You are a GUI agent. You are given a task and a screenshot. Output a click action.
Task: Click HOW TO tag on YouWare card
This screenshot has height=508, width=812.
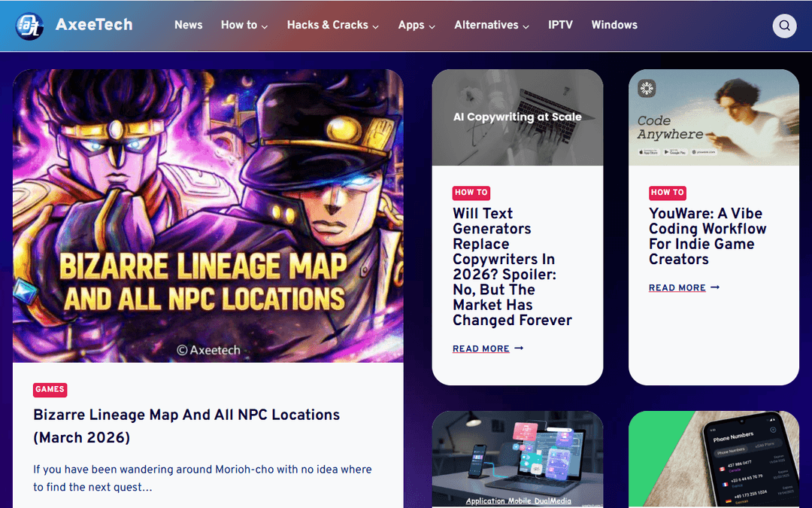tap(668, 193)
